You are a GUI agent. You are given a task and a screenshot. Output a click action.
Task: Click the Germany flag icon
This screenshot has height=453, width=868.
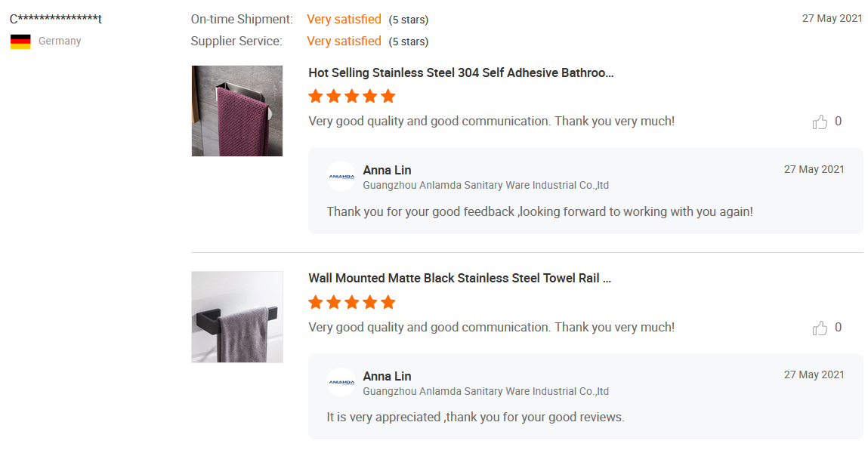(x=20, y=42)
